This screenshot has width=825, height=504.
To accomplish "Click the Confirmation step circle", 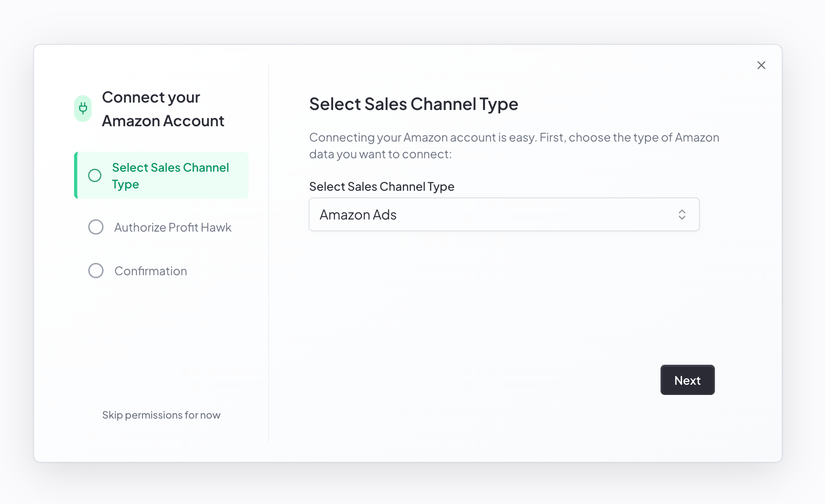I will (x=96, y=271).
